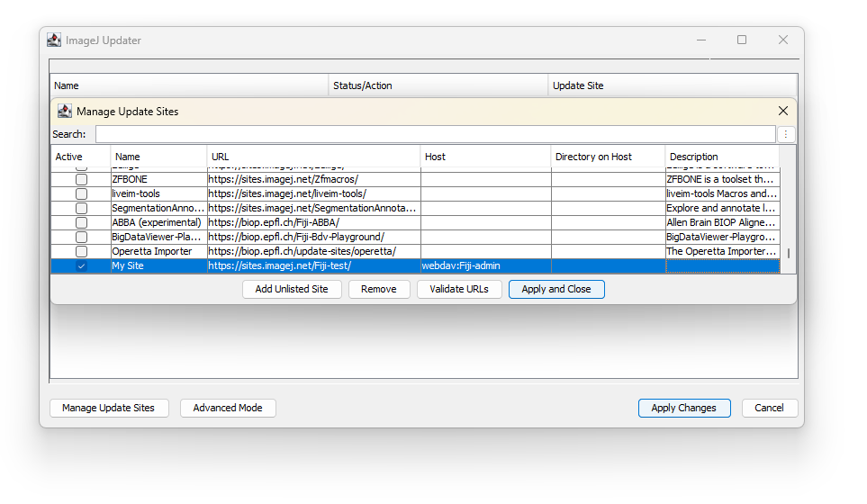Viewport: 867px width, 504px height.
Task: Click Validate URLs button
Action: [x=459, y=289]
